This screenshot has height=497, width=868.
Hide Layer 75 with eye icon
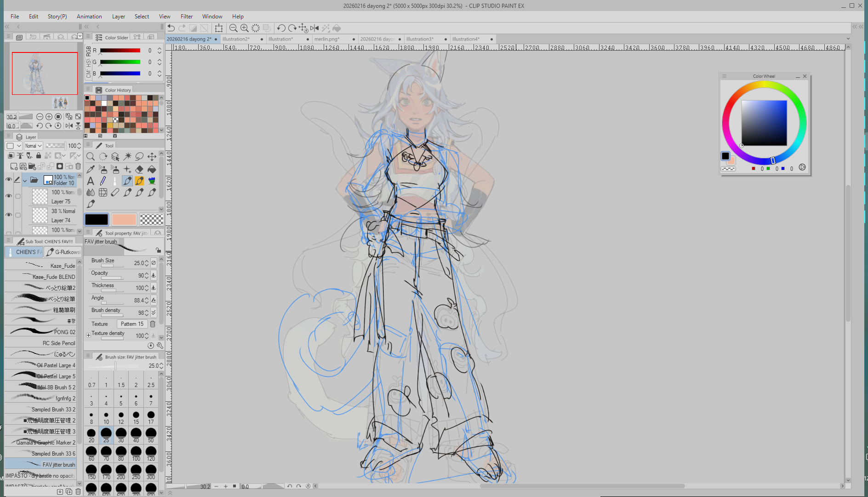[8, 196]
